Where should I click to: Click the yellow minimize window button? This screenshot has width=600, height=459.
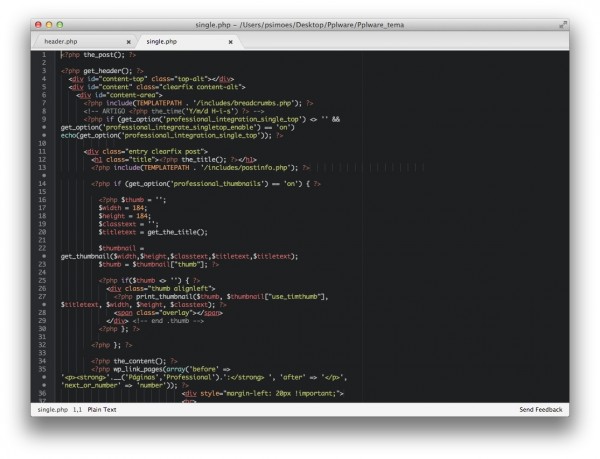[49, 25]
